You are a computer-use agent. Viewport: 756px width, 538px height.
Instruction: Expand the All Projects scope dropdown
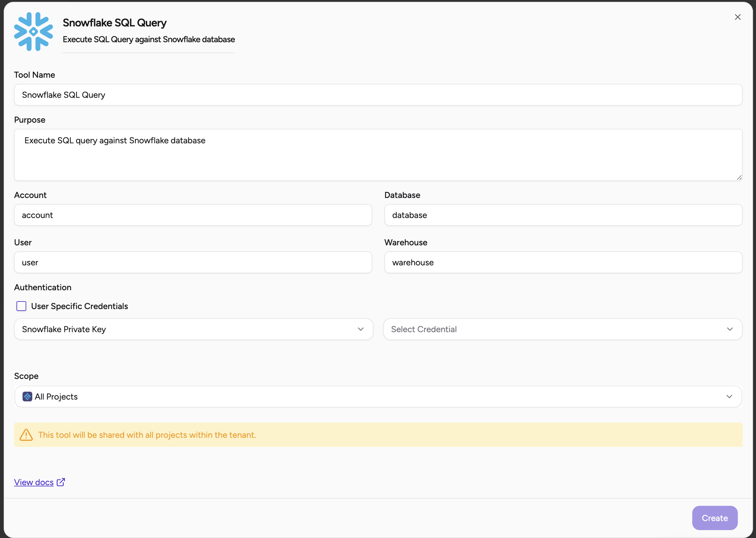[378, 397]
